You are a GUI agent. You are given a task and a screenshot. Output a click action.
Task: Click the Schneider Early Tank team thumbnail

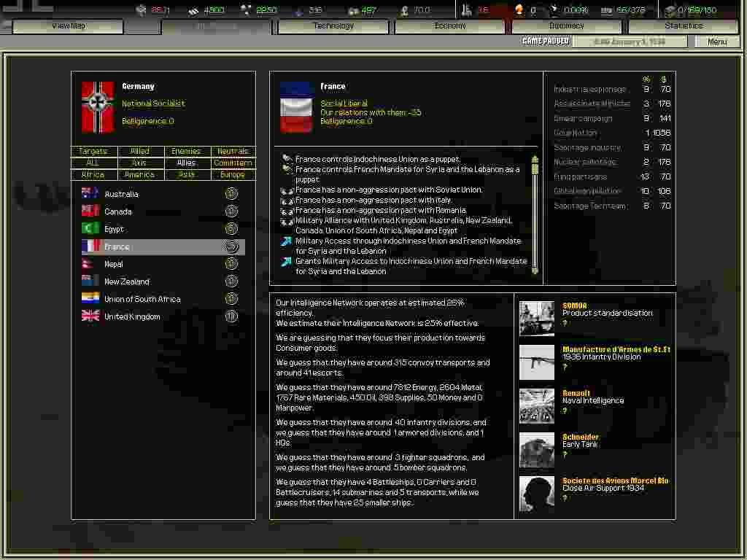coord(537,450)
